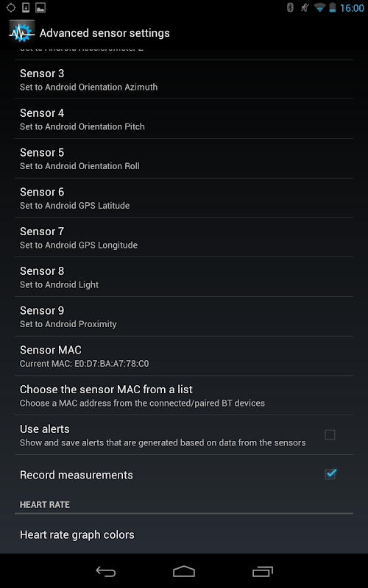Tap the Wi-Fi signal status icon
Screen dimensions: 368x588
click(319, 7)
